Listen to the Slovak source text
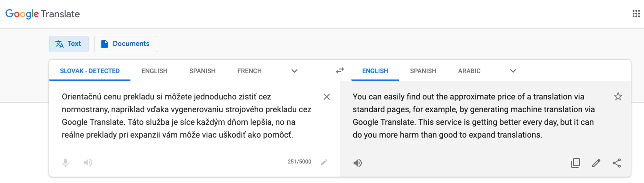This screenshot has width=644, height=183. click(88, 163)
